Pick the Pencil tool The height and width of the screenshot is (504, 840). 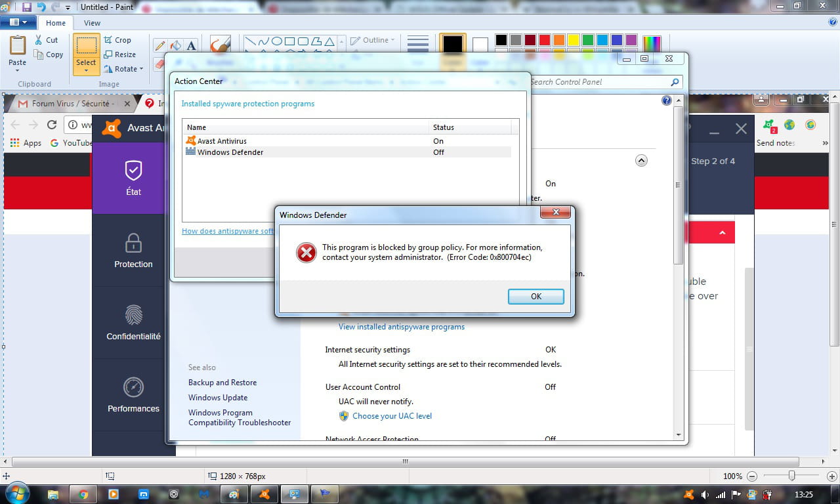pyautogui.click(x=159, y=45)
